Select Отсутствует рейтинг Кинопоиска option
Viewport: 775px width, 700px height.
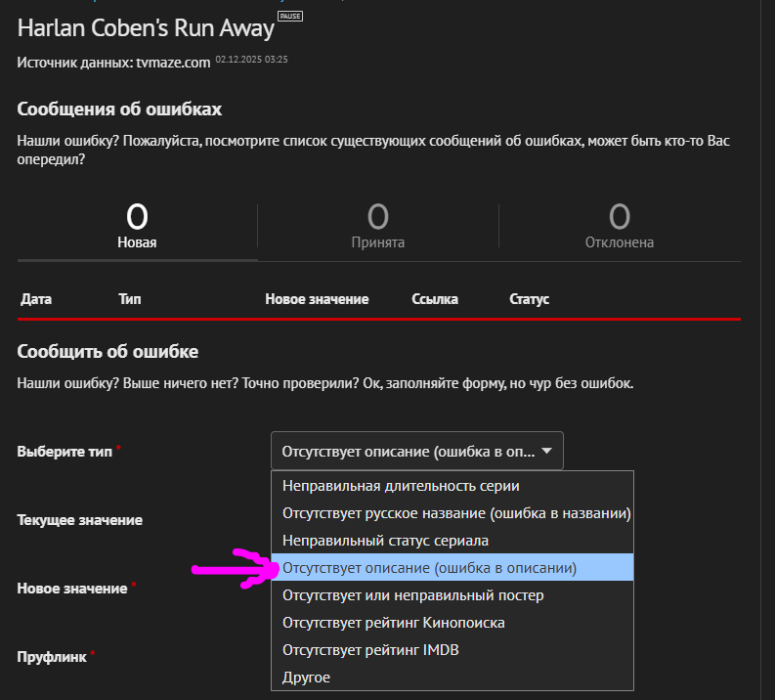393,622
